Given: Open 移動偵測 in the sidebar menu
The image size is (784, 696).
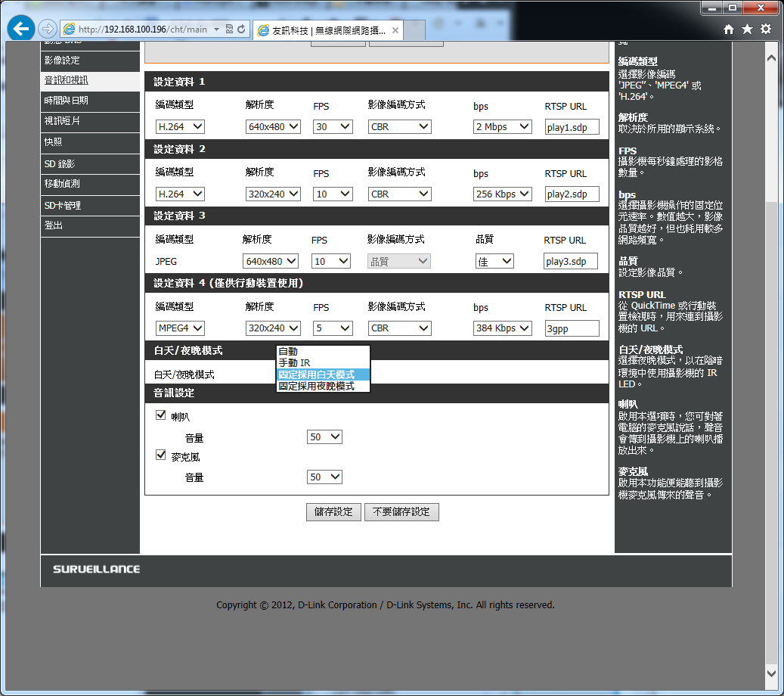Looking at the screenshot, I should [63, 184].
